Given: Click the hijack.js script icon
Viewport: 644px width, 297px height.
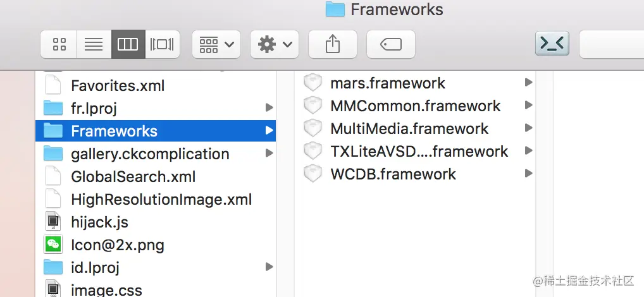Looking at the screenshot, I should [x=53, y=222].
